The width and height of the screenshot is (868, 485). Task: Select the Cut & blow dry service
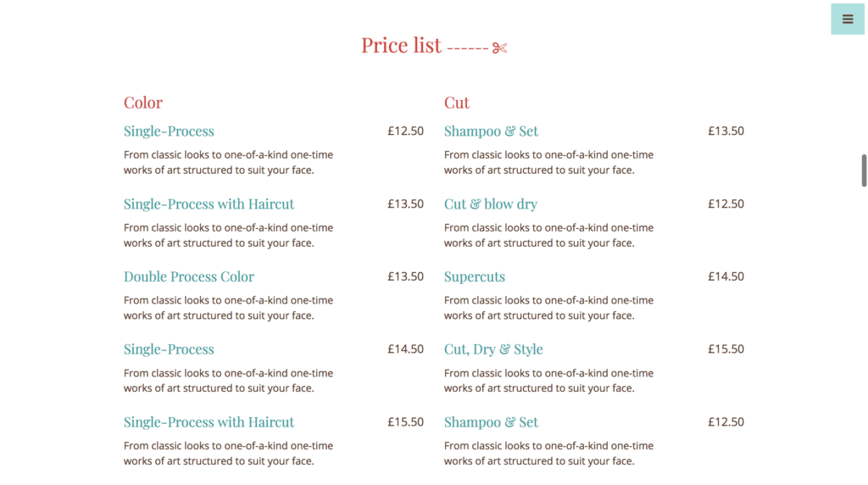point(491,203)
